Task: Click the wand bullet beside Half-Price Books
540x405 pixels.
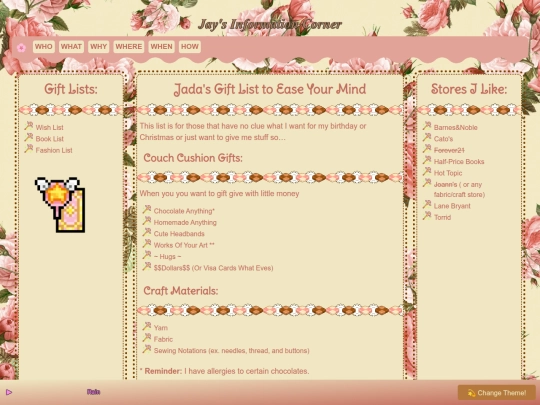Action: [x=427, y=160]
